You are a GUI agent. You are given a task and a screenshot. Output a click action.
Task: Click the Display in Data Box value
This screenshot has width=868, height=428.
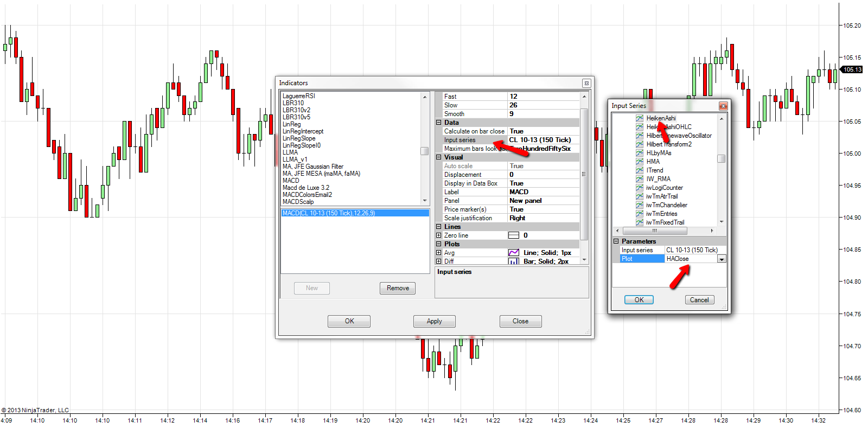(544, 183)
